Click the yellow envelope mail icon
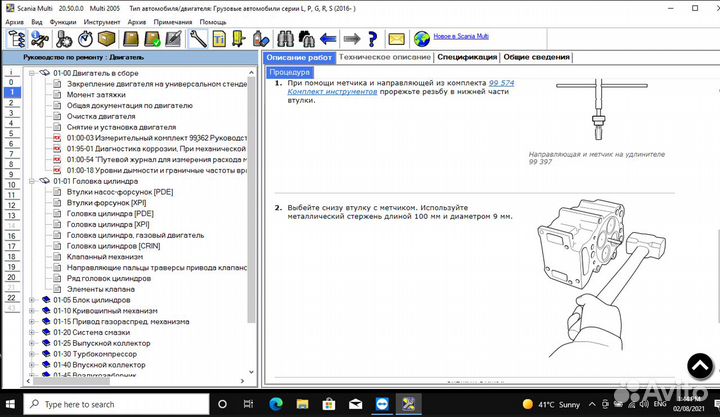This screenshot has width=720, height=417. [396, 39]
